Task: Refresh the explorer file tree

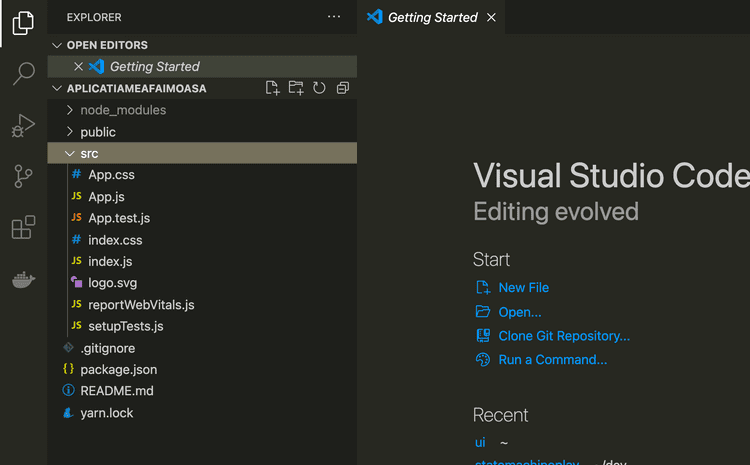Action: [319, 88]
